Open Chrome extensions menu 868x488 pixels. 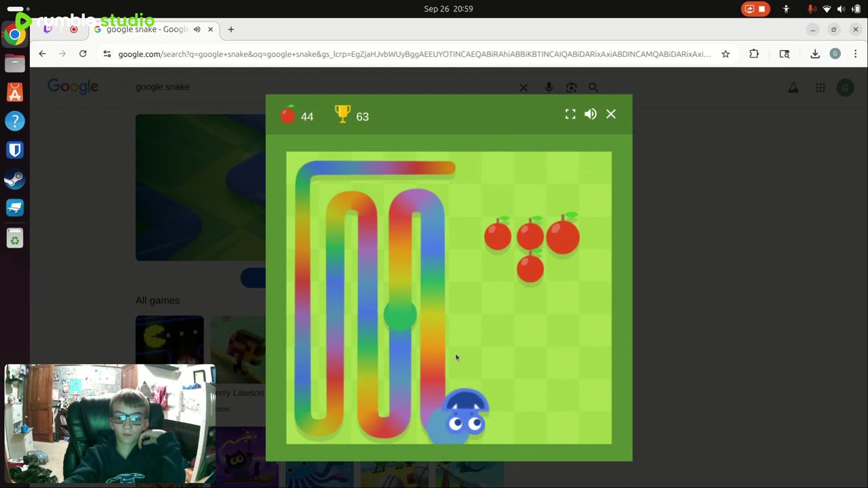click(x=754, y=54)
